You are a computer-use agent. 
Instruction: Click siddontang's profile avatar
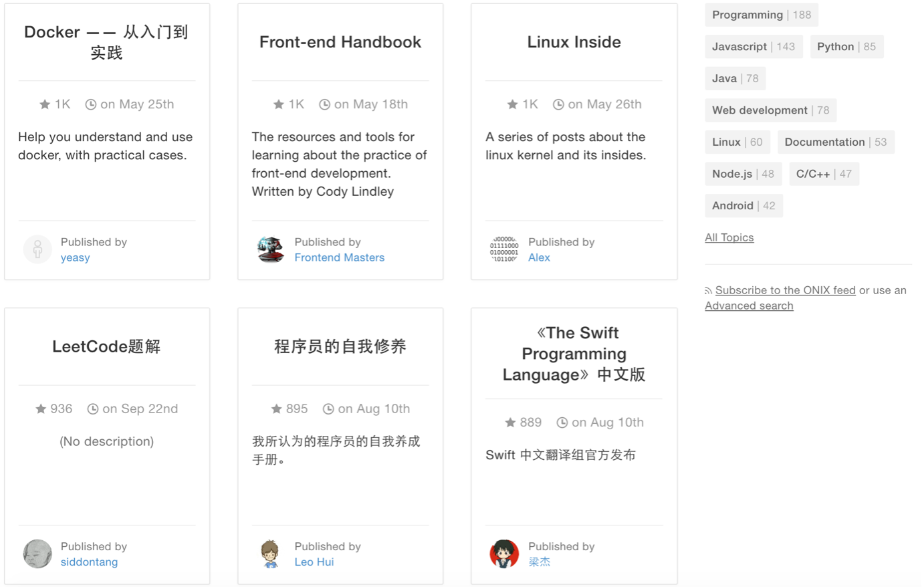point(37,554)
